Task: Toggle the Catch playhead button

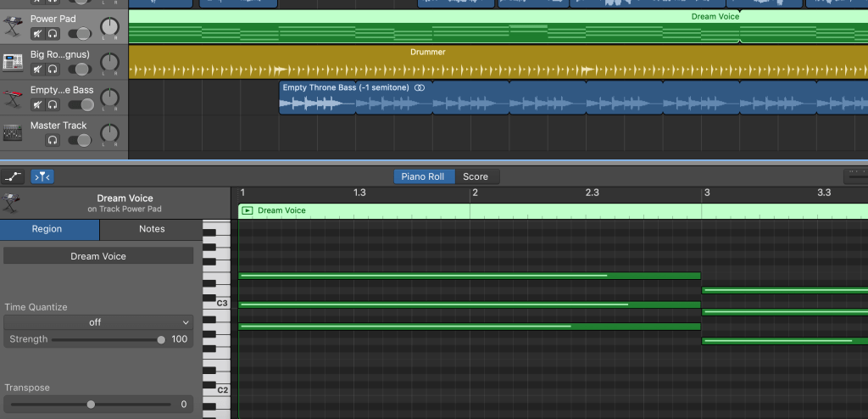Action: click(42, 176)
